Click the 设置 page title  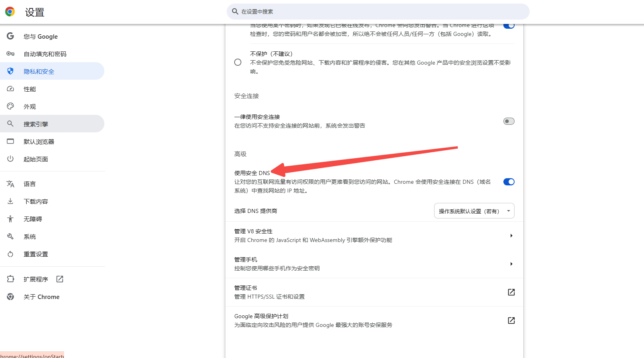pyautogui.click(x=35, y=12)
